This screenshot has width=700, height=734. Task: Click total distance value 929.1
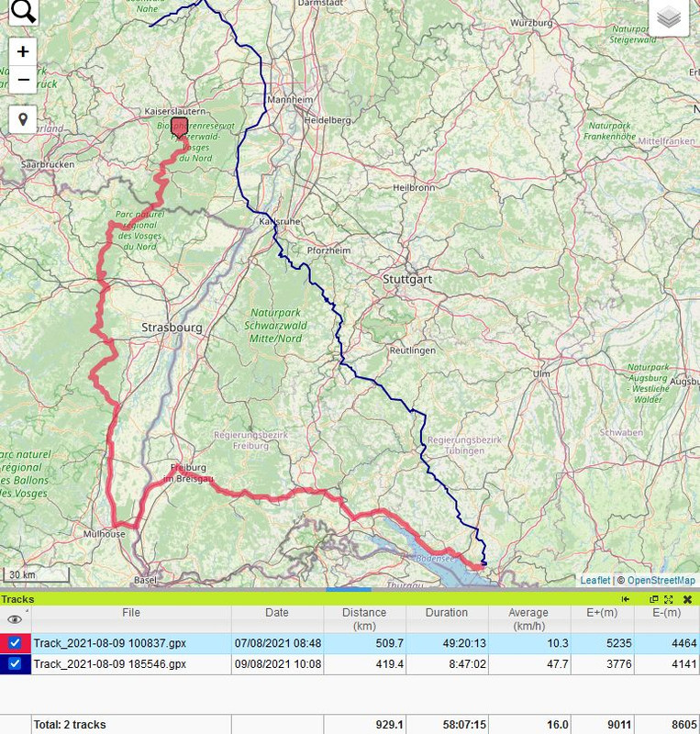point(390,725)
